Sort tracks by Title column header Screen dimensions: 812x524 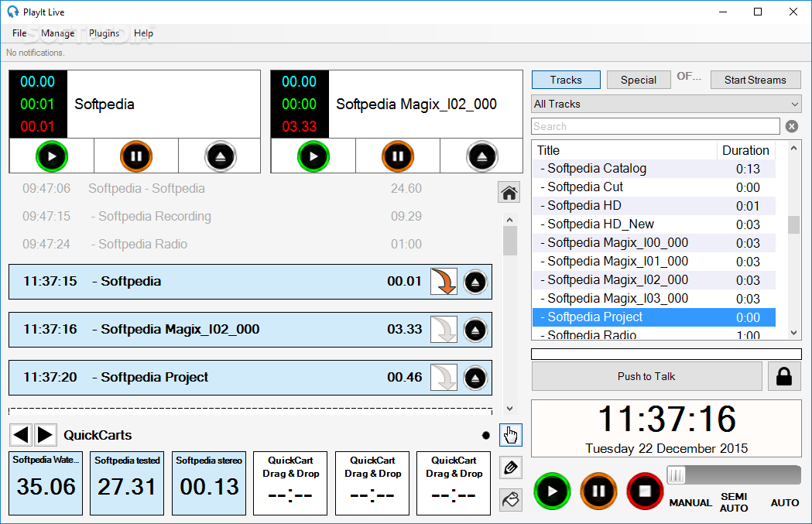625,150
